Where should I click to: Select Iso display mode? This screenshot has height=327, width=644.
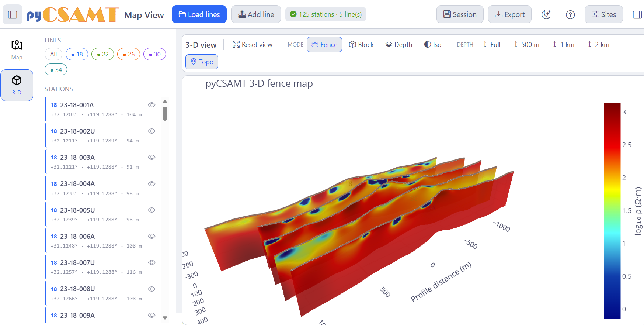[x=433, y=45]
